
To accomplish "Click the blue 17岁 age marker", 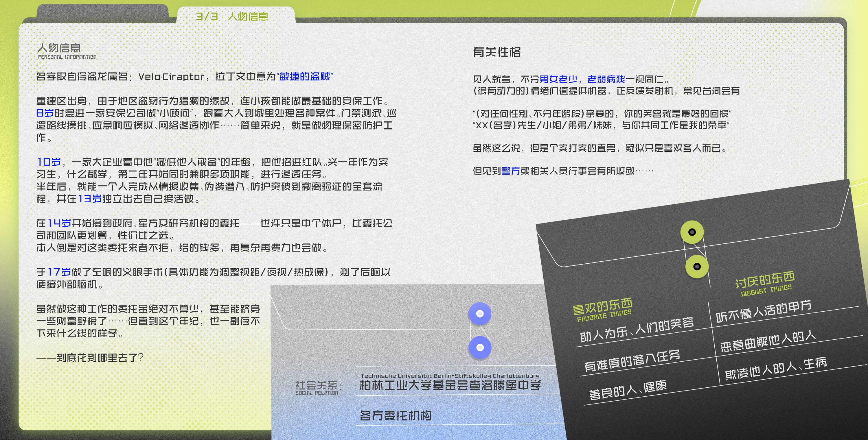I will 59,272.
